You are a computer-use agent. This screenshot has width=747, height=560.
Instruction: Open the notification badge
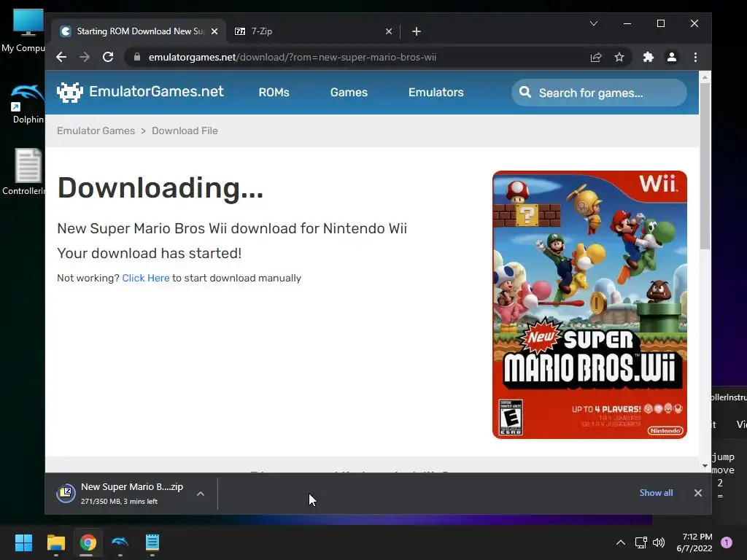pos(727,542)
